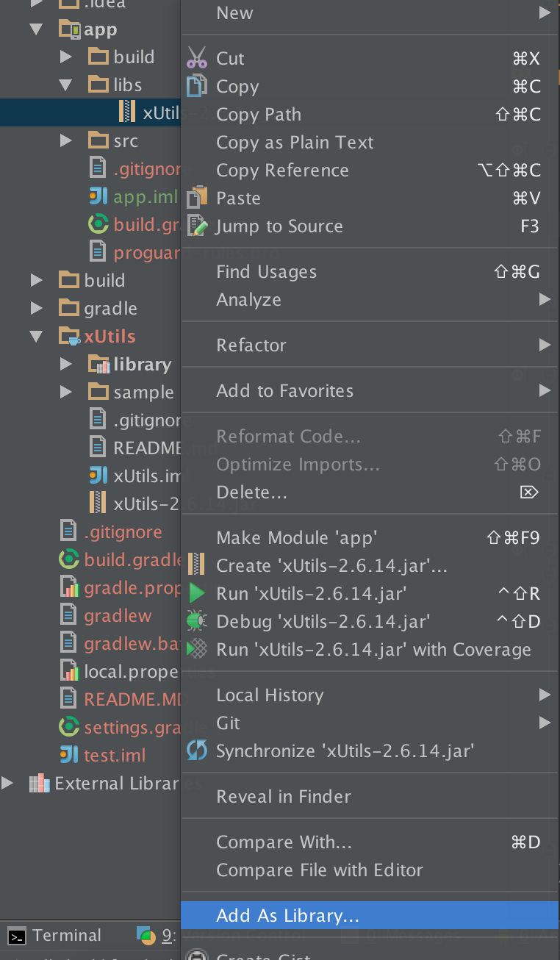Viewport: 560px width, 960px height.
Task: Click the settings.gradle file icon
Action: pyautogui.click(x=68, y=727)
